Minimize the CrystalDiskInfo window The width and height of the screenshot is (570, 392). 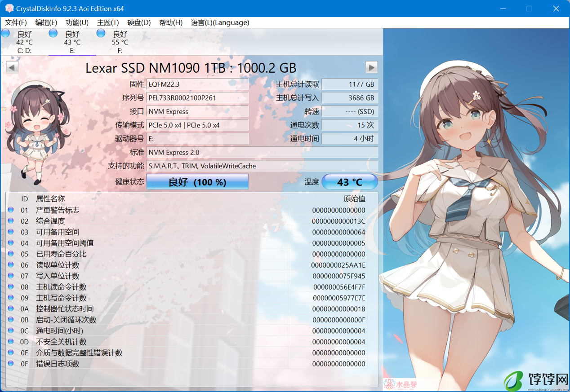click(x=503, y=9)
